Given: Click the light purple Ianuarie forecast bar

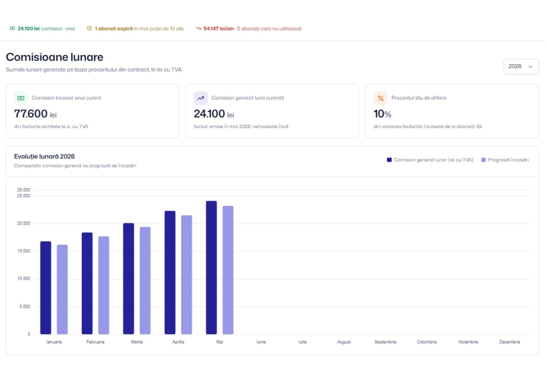Looking at the screenshot, I should point(62,289).
